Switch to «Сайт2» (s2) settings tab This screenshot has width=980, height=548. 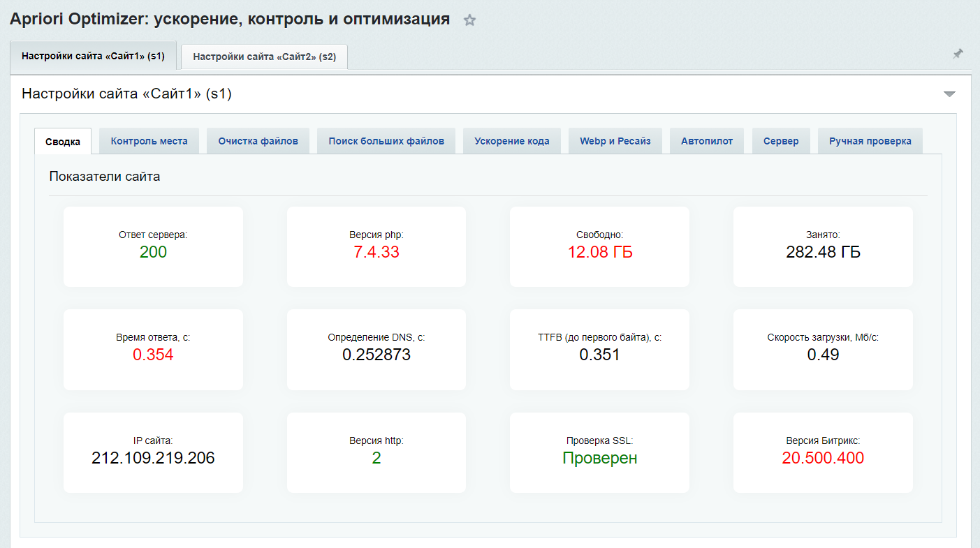(264, 57)
